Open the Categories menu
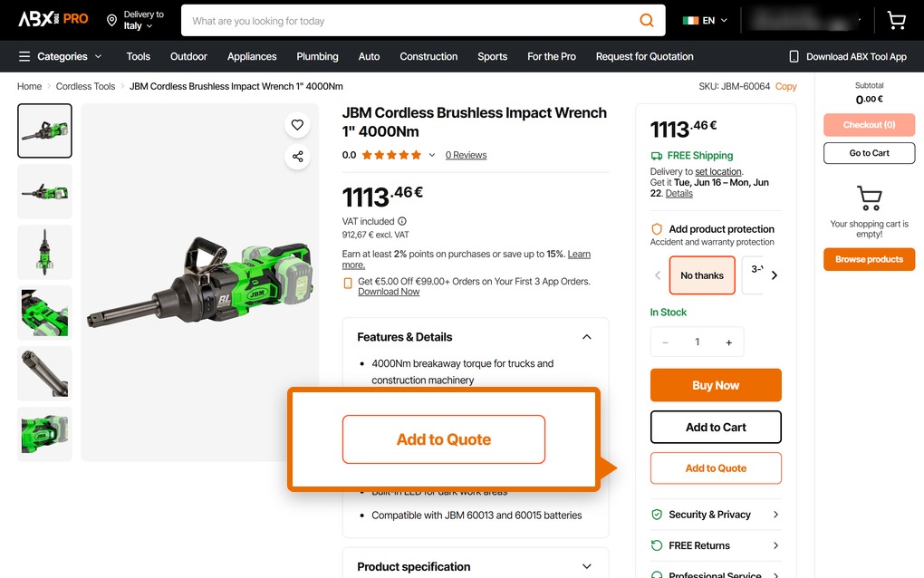The width and height of the screenshot is (924, 578). point(61,56)
